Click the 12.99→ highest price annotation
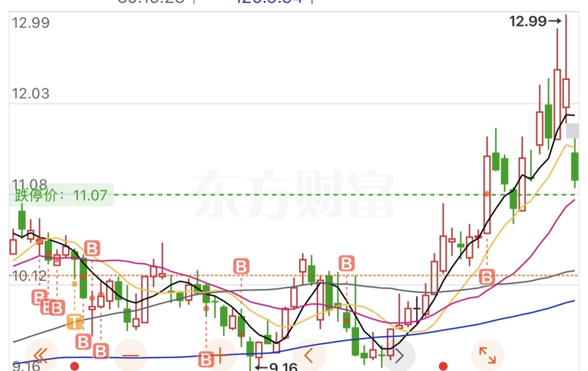Image resolution: width=588 pixels, height=371 pixels. tap(535, 21)
